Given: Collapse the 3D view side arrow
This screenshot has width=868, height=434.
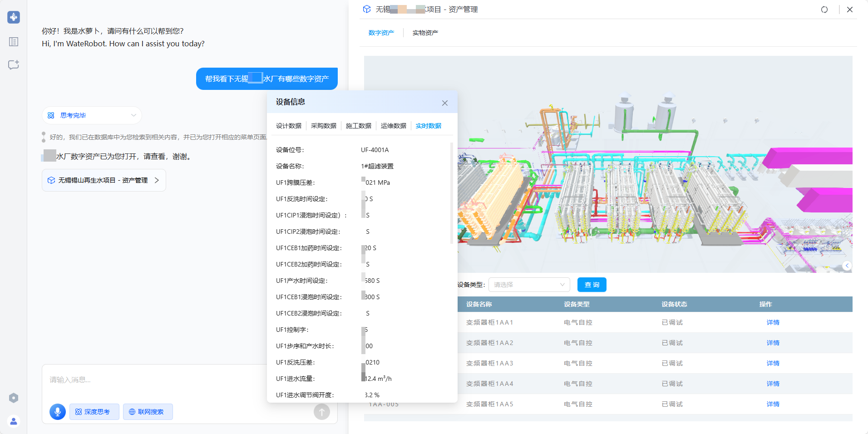Looking at the screenshot, I should point(847,266).
